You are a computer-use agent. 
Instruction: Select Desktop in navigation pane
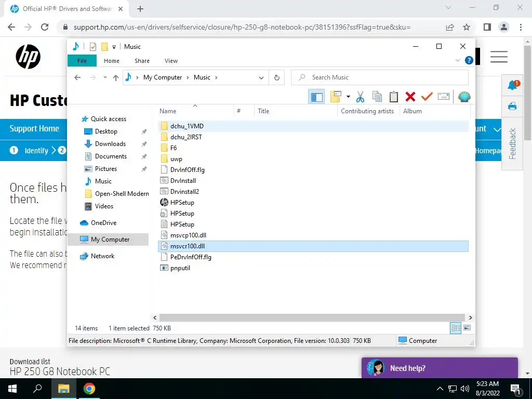pos(106,131)
